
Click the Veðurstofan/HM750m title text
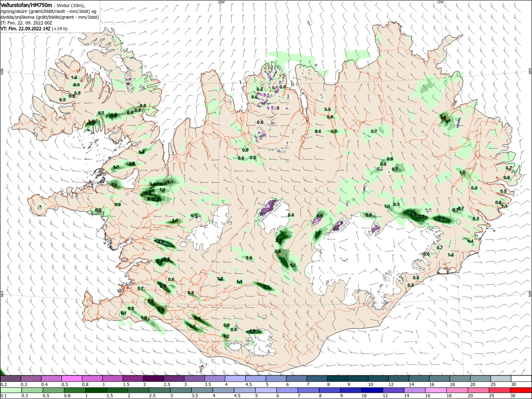point(26,5)
